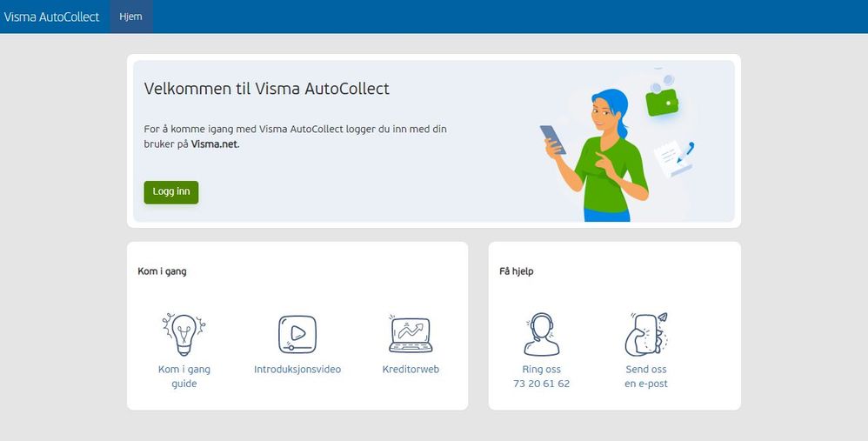Click the laptop chart Kreditorweb icon
The width and height of the screenshot is (868, 441).
pos(411,334)
